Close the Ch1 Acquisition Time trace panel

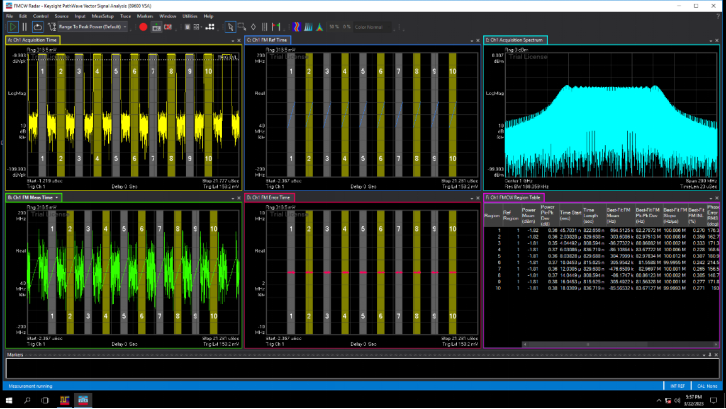pyautogui.click(x=237, y=40)
